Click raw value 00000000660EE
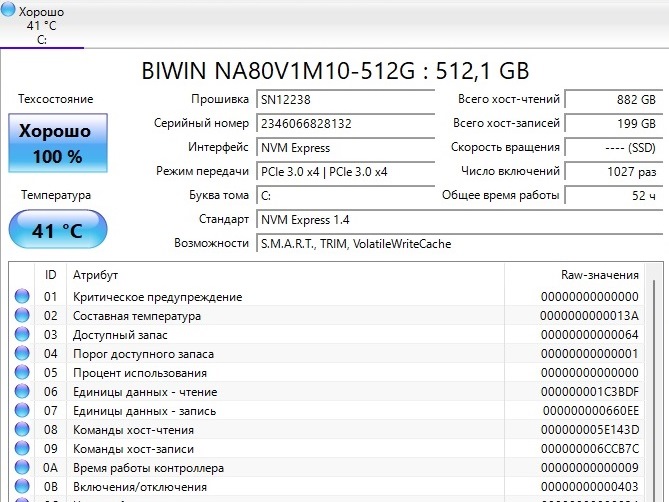669x502 pixels. point(591,411)
